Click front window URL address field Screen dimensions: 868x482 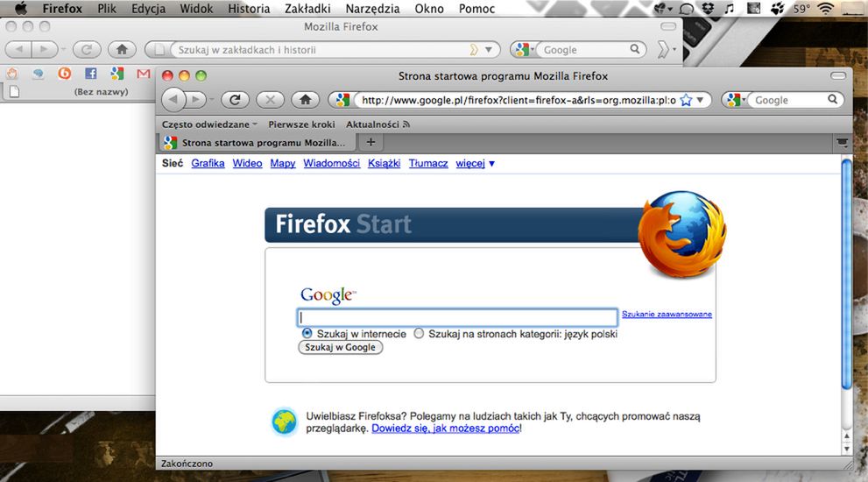[x=518, y=100]
